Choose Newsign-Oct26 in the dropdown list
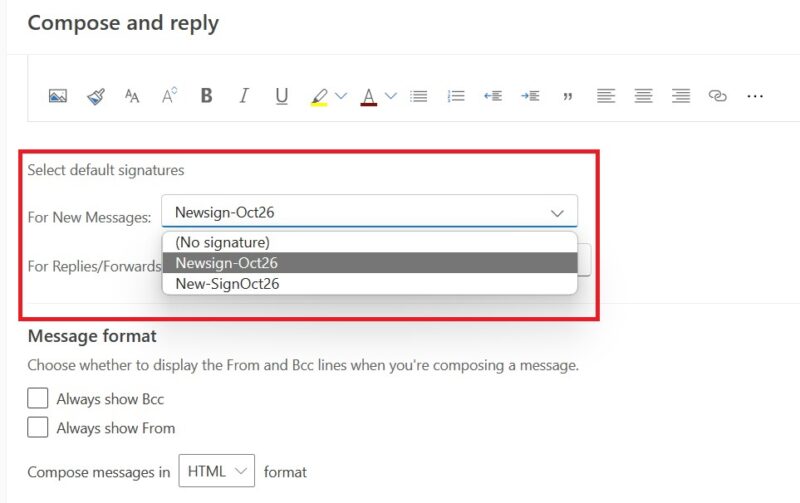800x503 pixels. click(x=369, y=263)
